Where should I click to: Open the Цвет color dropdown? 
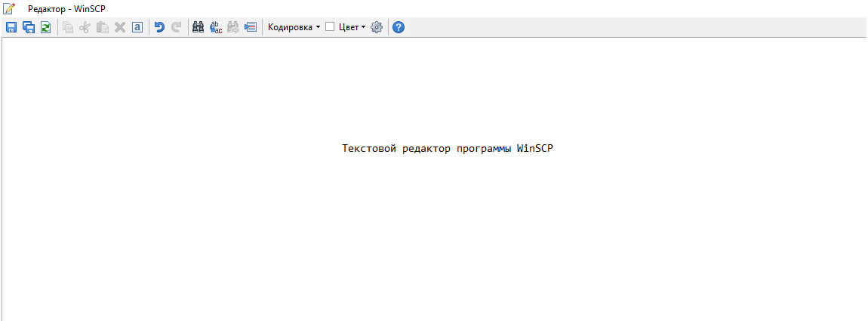click(x=352, y=27)
